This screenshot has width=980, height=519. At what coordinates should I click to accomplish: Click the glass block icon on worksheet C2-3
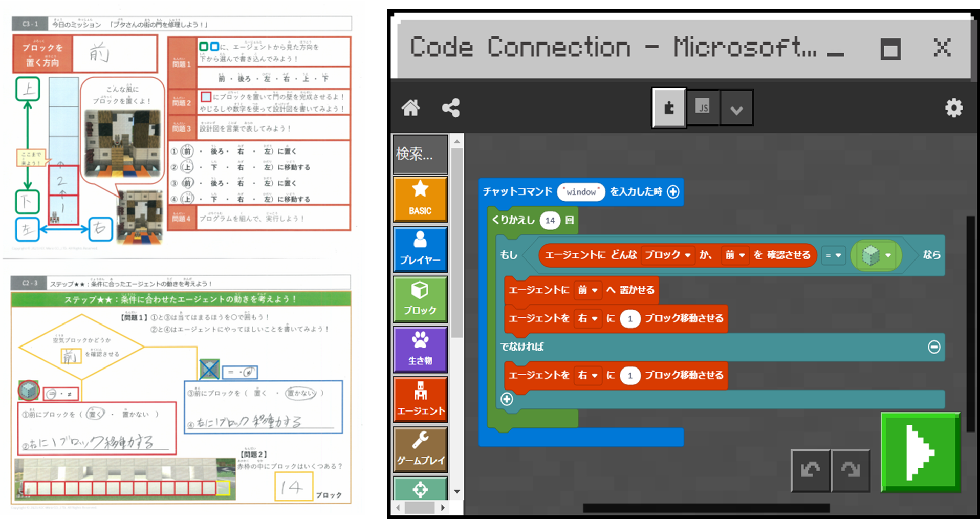(x=29, y=391)
